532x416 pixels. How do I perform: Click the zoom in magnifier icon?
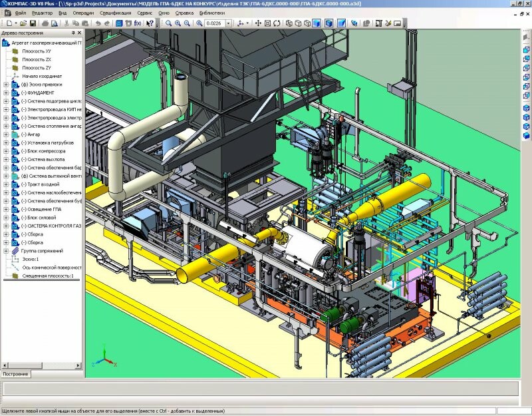tap(178, 23)
